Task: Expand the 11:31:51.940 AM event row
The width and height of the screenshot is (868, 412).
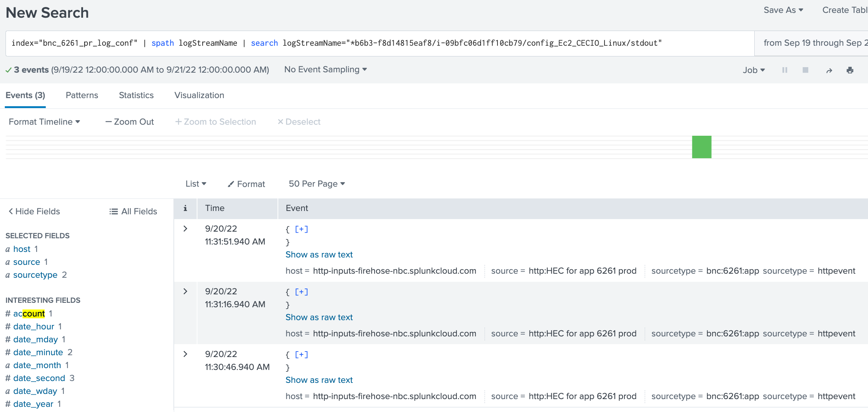Action: (x=185, y=229)
